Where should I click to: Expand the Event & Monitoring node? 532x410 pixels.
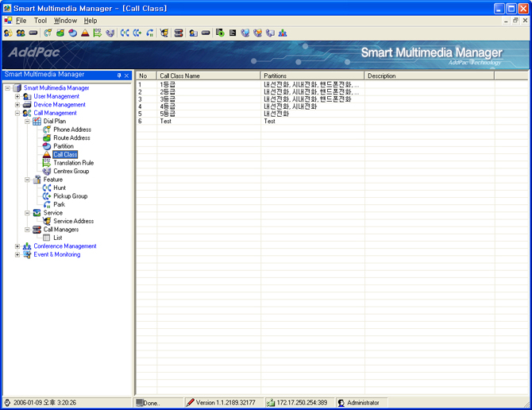point(17,255)
